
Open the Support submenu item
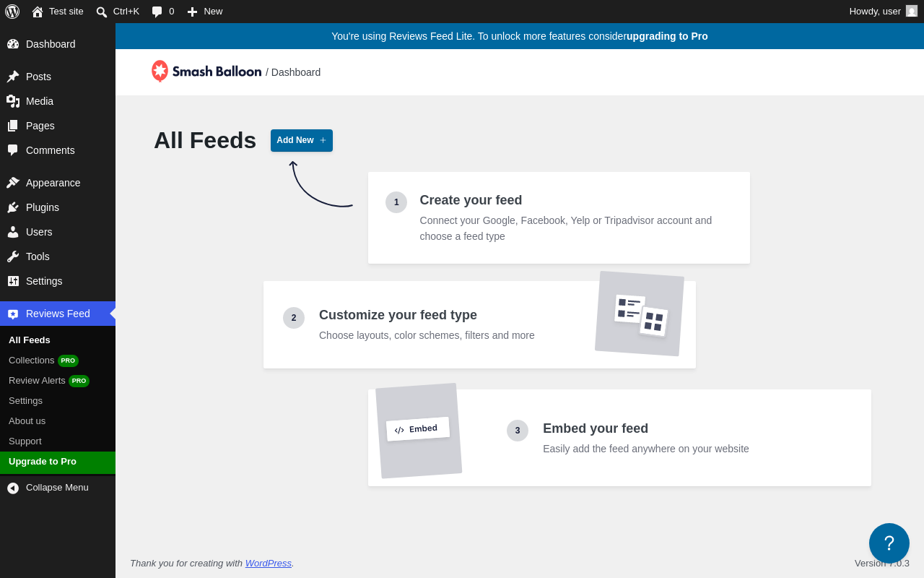click(x=58, y=441)
